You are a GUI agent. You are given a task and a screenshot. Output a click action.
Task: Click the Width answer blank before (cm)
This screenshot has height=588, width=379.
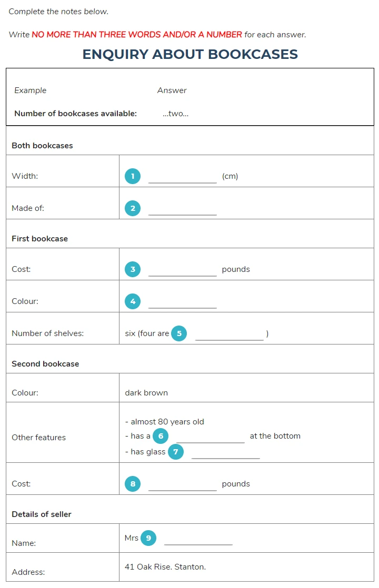[183, 177]
